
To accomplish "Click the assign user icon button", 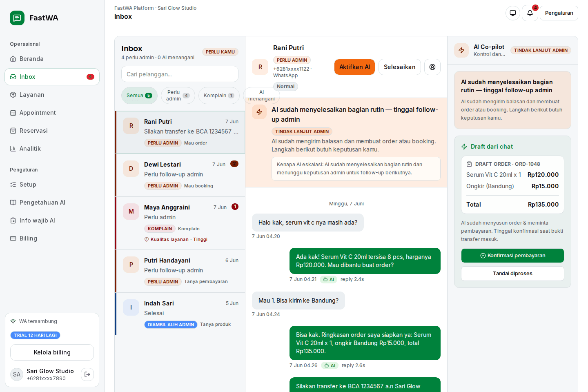I will (x=432, y=67).
